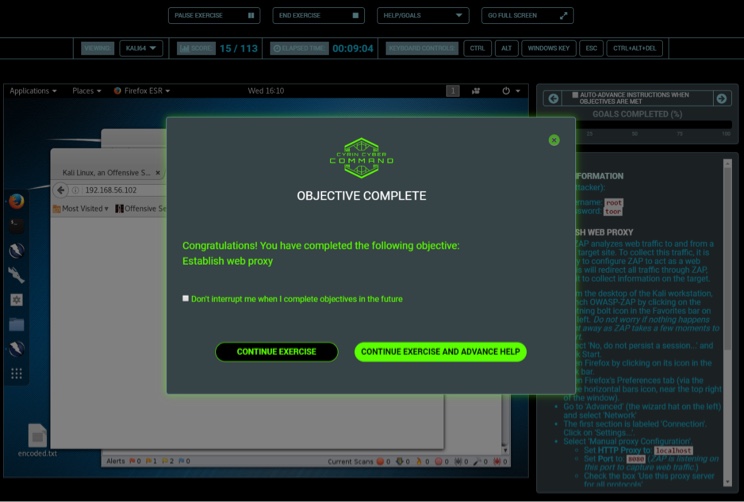This screenshot has width=744, height=502.
Task: Click Firefox back arrow button
Action: pyautogui.click(x=61, y=190)
